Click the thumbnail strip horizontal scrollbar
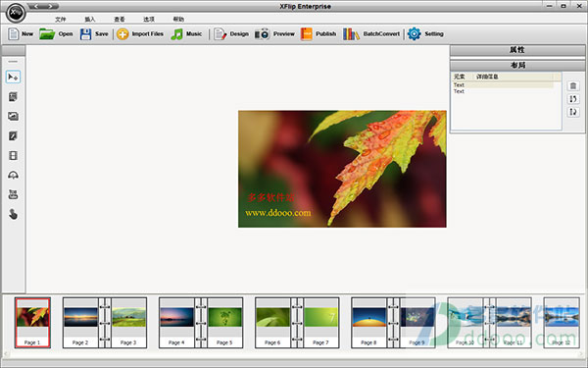The height and width of the screenshot is (368, 588). (294, 353)
